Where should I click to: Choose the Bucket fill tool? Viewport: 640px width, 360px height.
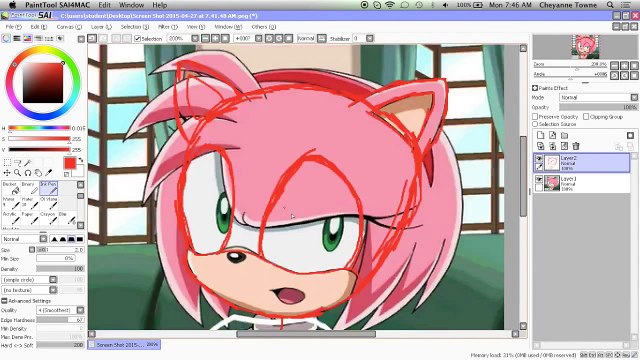tap(11, 188)
